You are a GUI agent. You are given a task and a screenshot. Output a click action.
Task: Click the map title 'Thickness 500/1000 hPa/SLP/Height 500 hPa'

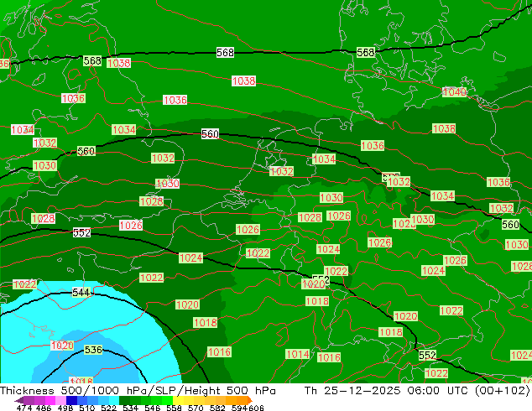[138, 391]
